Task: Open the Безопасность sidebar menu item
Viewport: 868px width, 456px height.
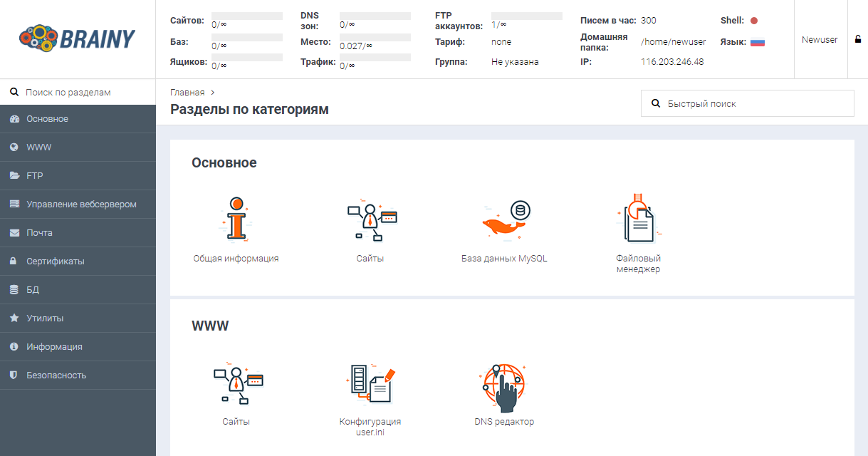Action: coord(56,375)
